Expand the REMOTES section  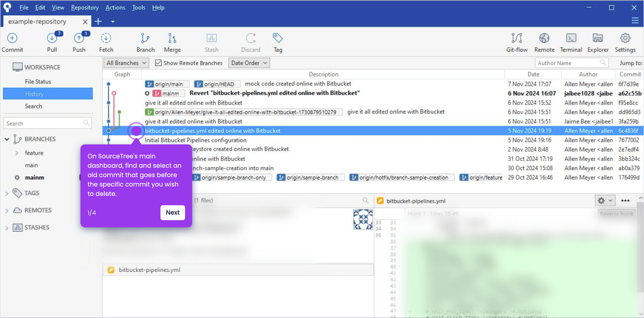pyautogui.click(x=7, y=210)
